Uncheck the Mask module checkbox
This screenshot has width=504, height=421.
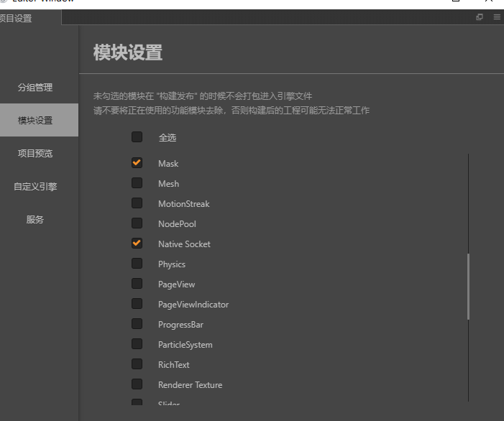(137, 163)
